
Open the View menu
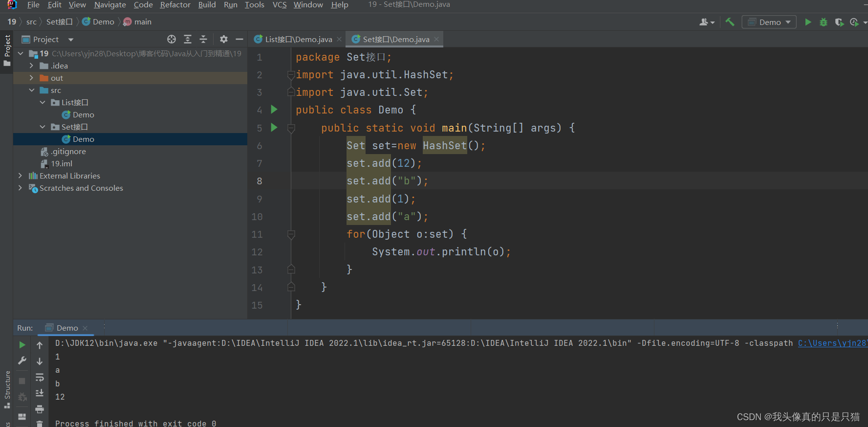pos(77,5)
